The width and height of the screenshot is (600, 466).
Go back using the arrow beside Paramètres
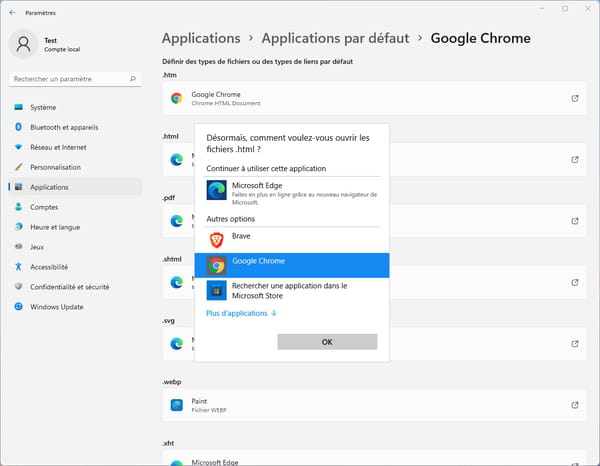click(x=12, y=13)
